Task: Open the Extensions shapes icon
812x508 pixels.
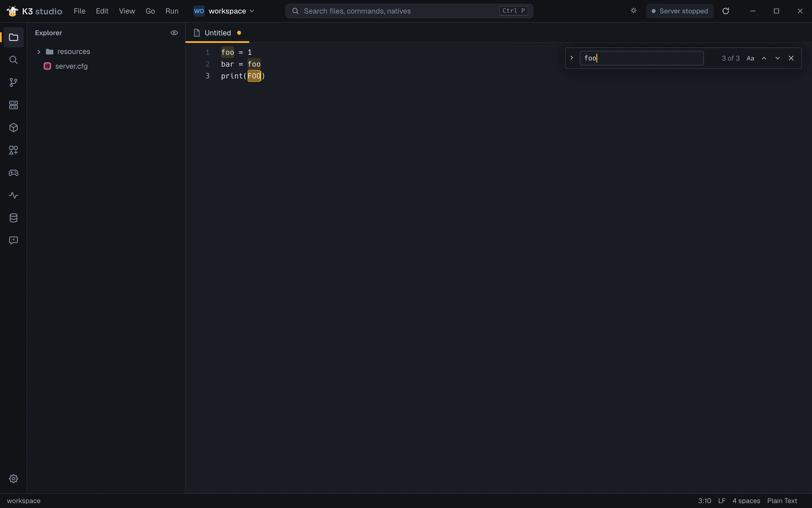Action: pos(13,150)
